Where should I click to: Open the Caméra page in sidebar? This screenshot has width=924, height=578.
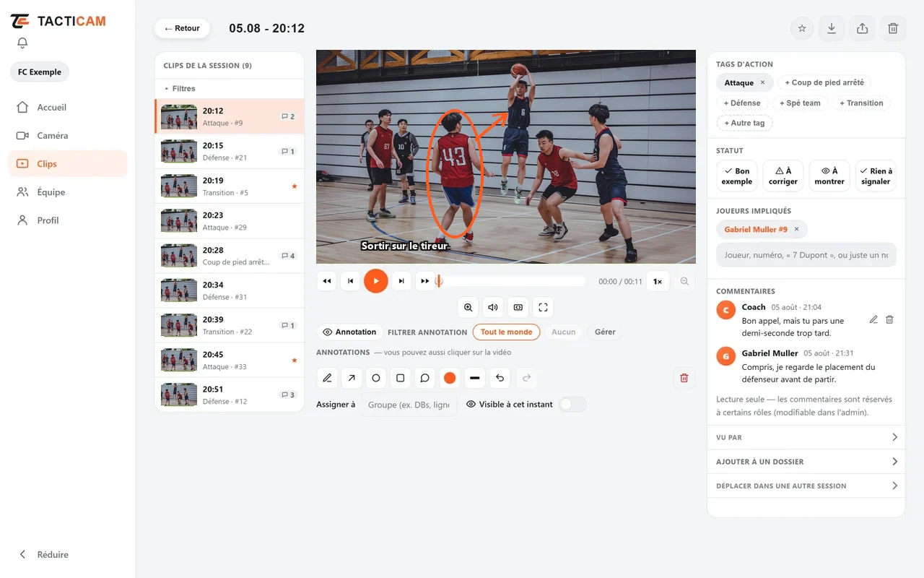[x=68, y=135]
